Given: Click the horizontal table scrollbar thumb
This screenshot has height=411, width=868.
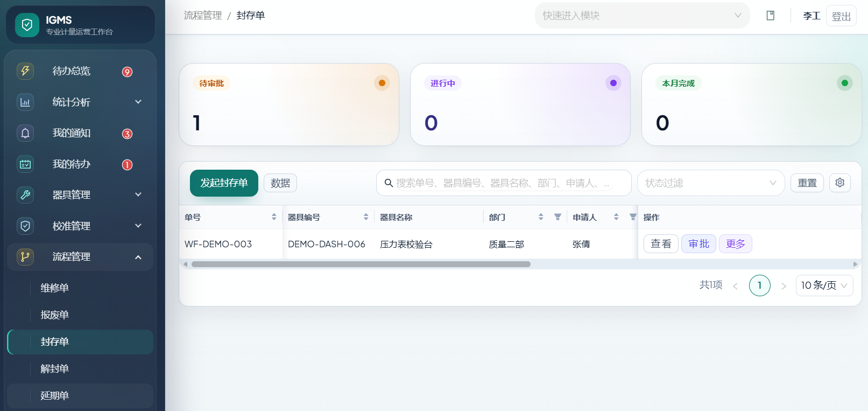Looking at the screenshot, I should point(361,264).
